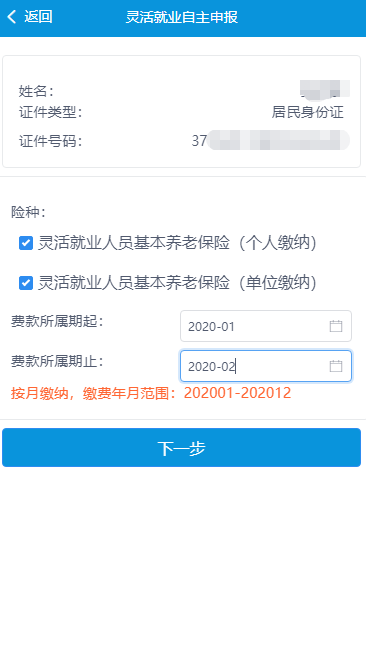Click the 费款所属期止 label
The image size is (366, 656).
click(x=57, y=361)
